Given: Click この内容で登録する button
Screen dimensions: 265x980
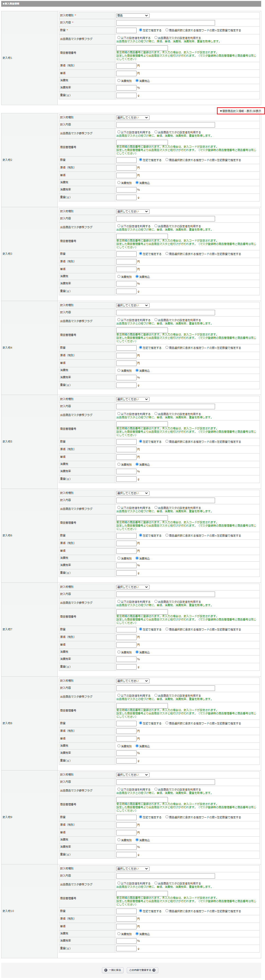Looking at the screenshot, I should click(x=142, y=970).
